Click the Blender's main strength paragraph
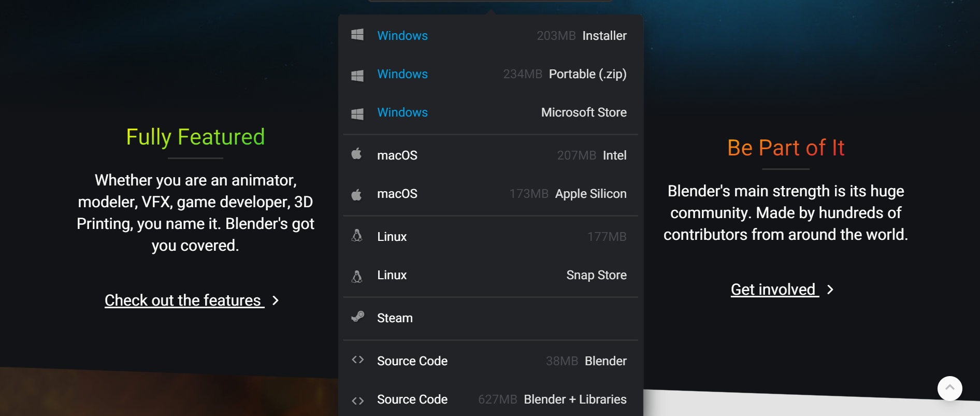This screenshot has height=416, width=980. coord(786,213)
